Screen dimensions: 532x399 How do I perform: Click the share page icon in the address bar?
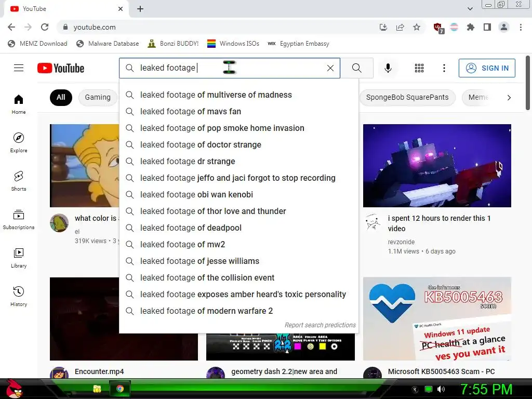400,27
